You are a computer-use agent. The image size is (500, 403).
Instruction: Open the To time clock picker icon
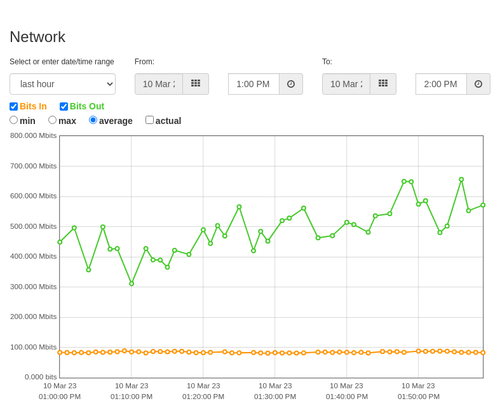(x=478, y=84)
